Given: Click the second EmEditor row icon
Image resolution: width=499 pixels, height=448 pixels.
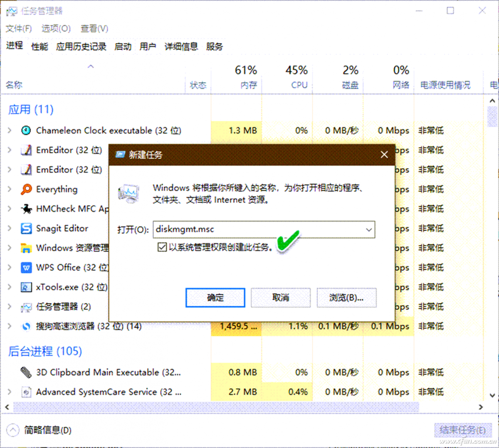Looking at the screenshot, I should [x=26, y=170].
